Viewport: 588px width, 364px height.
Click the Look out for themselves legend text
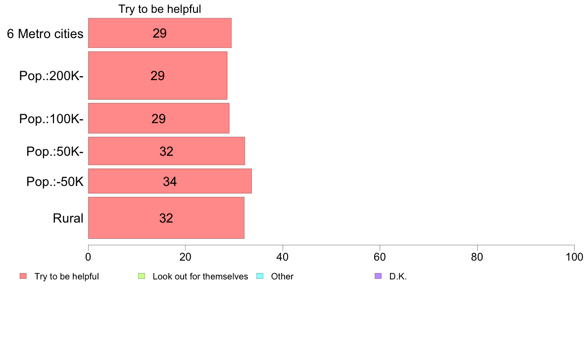coord(200,276)
